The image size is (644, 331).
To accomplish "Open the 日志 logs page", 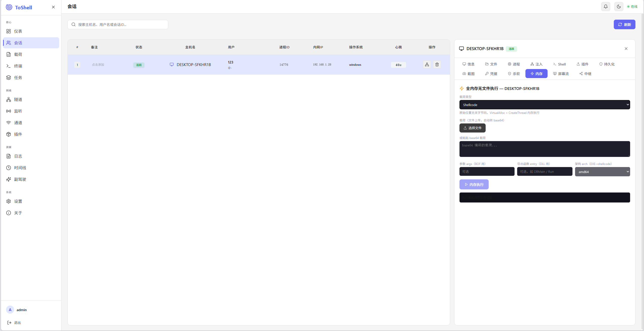I will 31,156.
